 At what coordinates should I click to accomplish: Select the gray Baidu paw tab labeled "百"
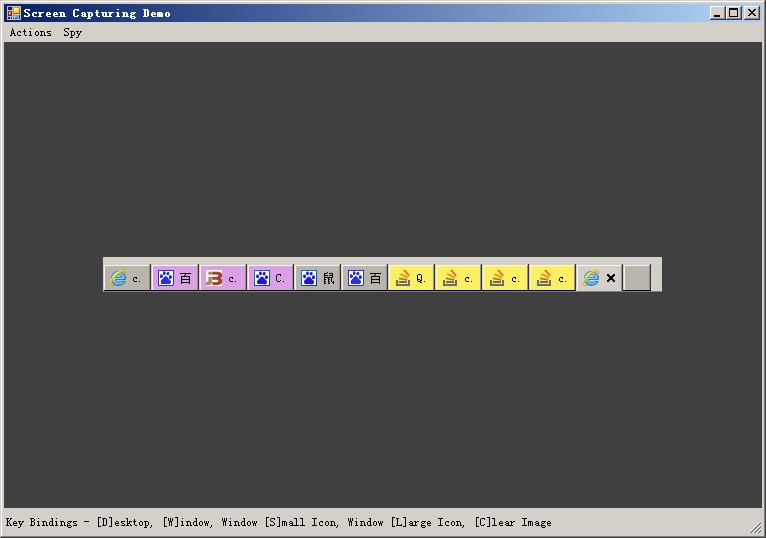coord(364,278)
